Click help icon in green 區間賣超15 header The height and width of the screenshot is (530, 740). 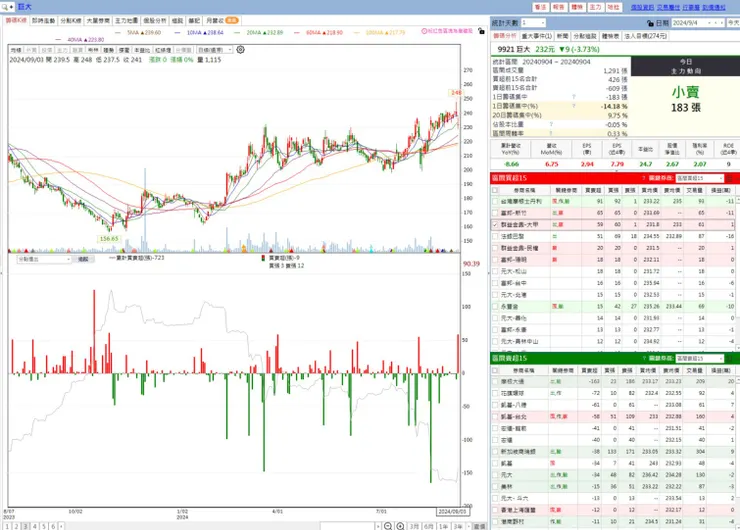click(643, 358)
